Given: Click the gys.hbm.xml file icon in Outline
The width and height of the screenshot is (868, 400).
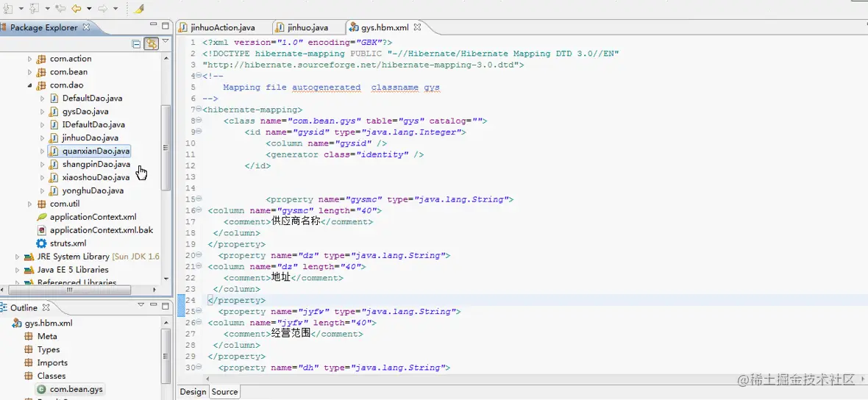Looking at the screenshot, I should coord(17,323).
